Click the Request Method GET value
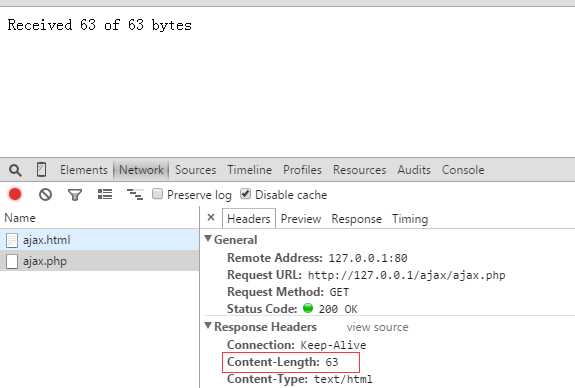The width and height of the screenshot is (575, 388). click(x=339, y=292)
